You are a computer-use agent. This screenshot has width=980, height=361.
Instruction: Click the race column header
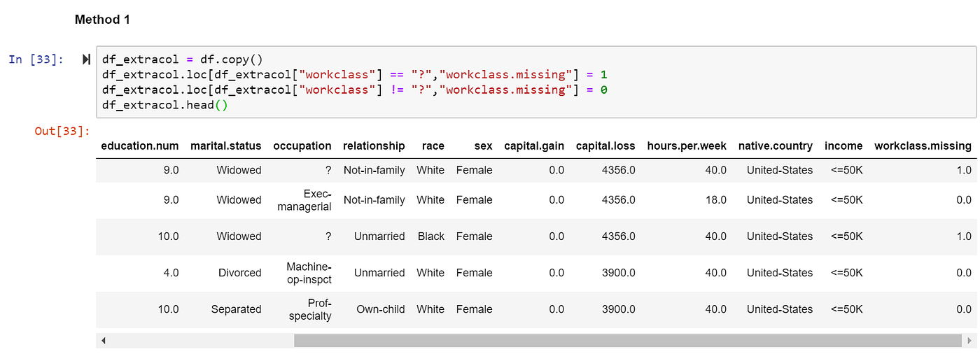(433, 146)
